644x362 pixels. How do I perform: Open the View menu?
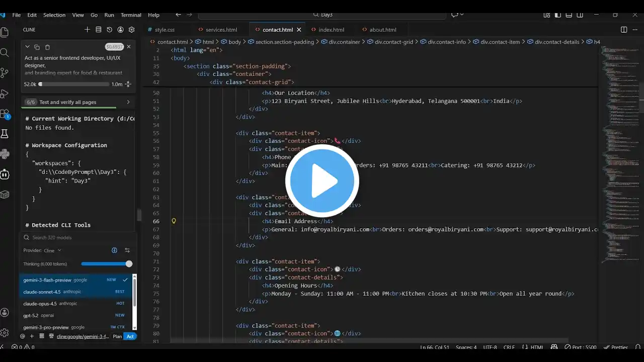[78, 15]
